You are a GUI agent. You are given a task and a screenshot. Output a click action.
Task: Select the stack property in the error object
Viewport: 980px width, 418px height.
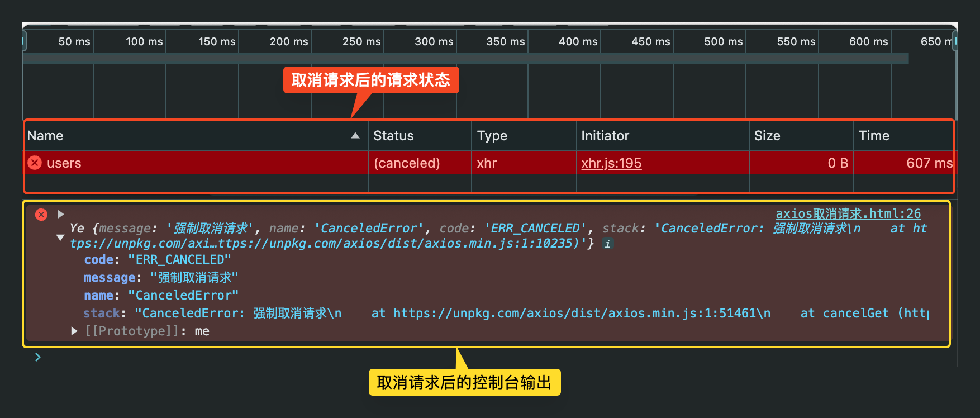coord(102,313)
